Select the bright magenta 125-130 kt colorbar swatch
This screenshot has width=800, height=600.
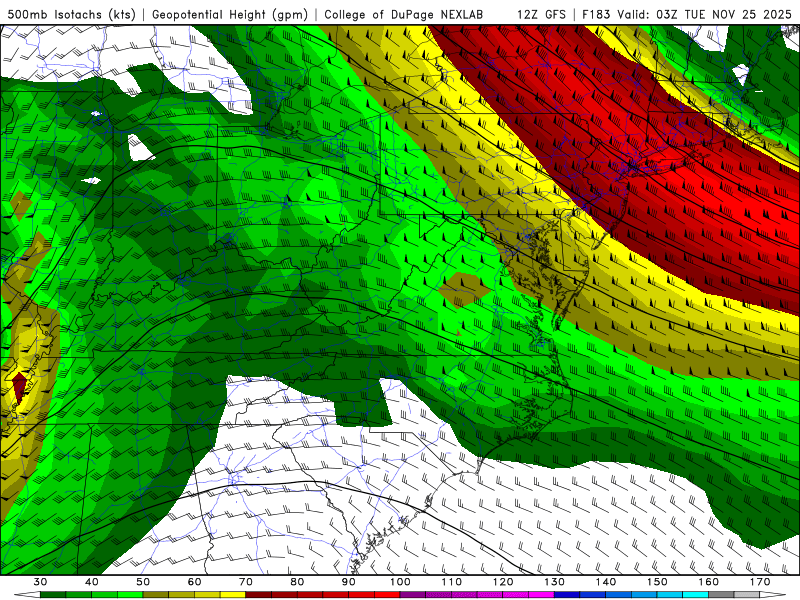point(542,595)
